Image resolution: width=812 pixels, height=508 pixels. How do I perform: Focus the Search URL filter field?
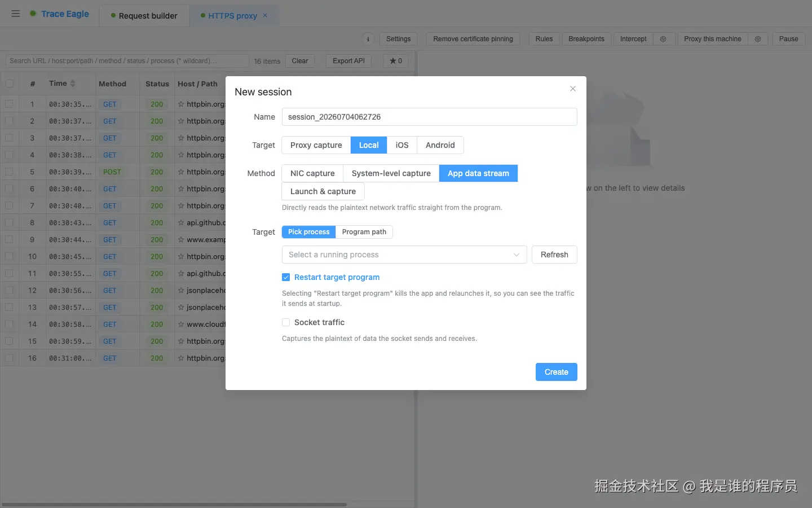tap(127, 61)
